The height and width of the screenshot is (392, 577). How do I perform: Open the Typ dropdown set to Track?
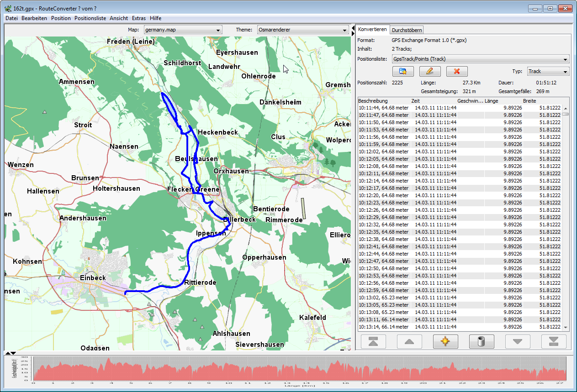[x=548, y=71]
